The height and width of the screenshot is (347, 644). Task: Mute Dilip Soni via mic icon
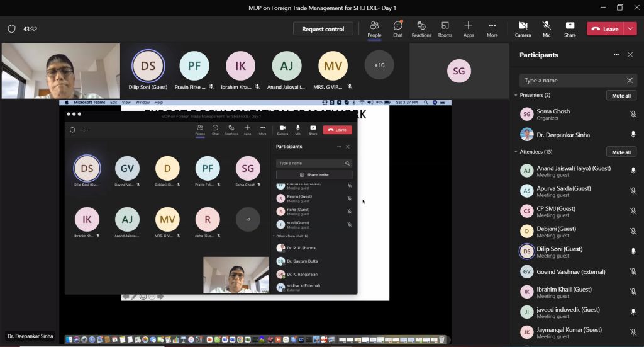633,251
